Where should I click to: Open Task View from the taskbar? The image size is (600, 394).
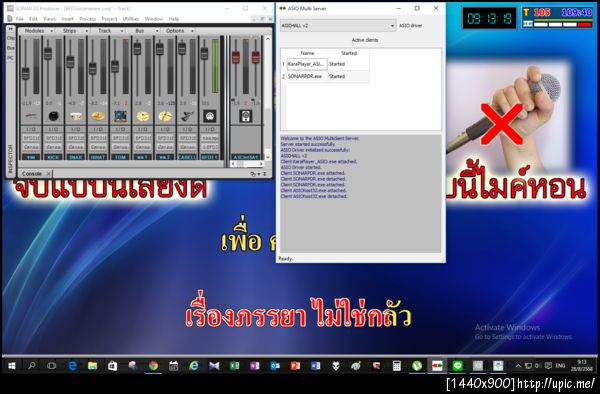pos(51,366)
